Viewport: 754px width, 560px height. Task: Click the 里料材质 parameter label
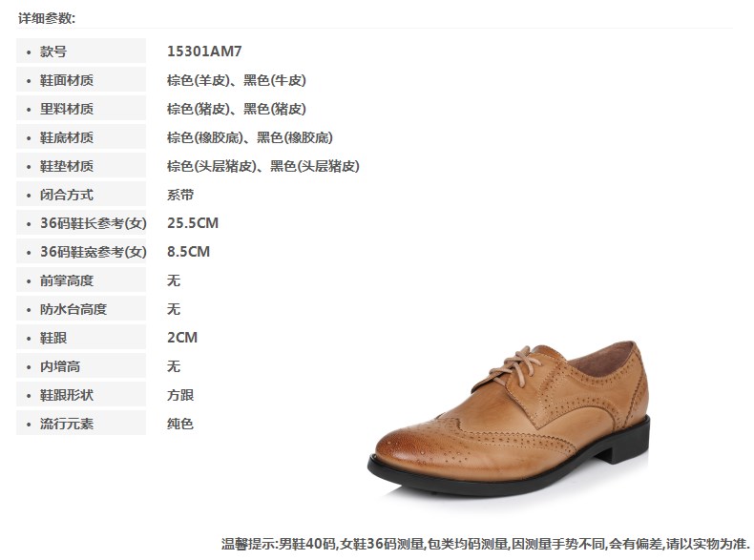pyautogui.click(x=67, y=109)
